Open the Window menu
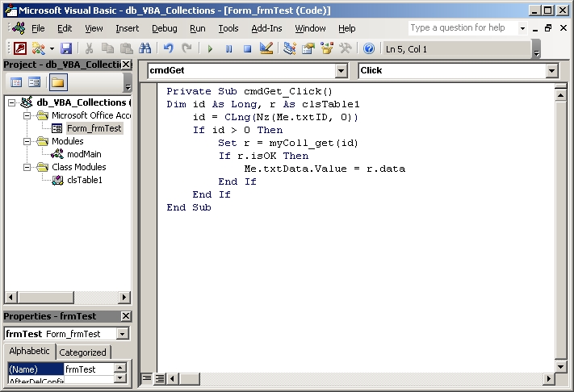 pyautogui.click(x=310, y=28)
